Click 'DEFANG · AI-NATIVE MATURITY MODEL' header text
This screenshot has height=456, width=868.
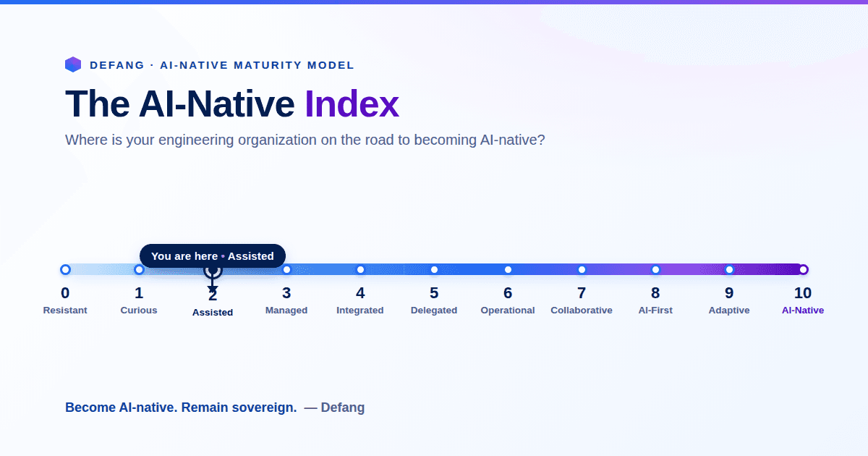pos(222,65)
